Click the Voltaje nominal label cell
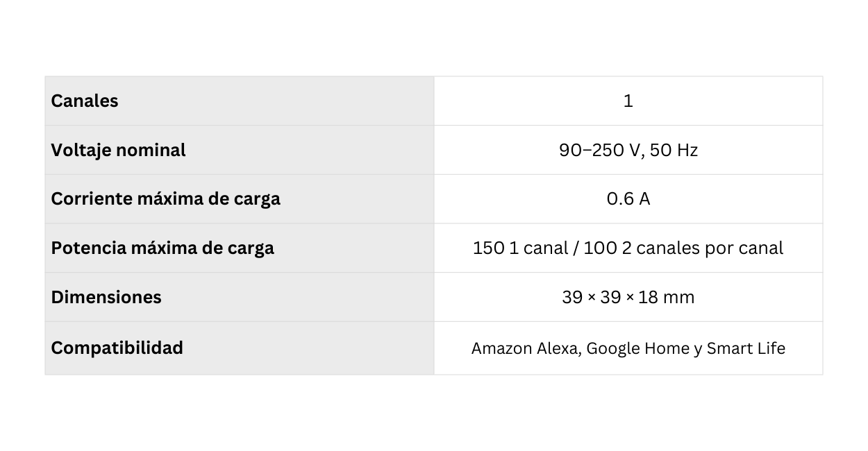Viewport: 868px width, 451px height. pyautogui.click(x=118, y=151)
